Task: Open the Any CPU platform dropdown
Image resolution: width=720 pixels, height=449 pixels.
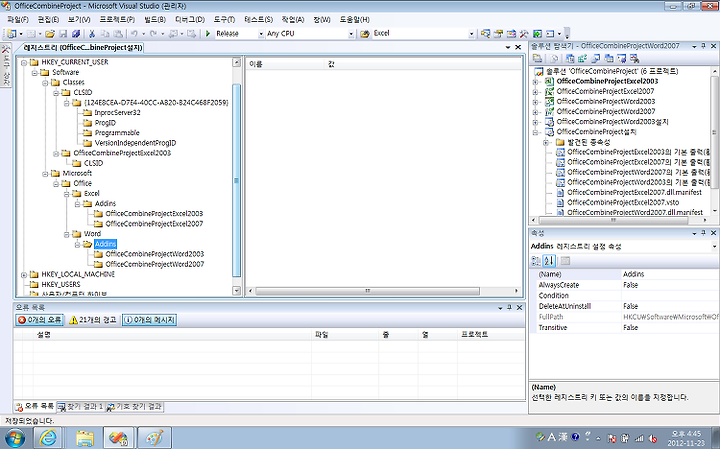Action: (351, 34)
